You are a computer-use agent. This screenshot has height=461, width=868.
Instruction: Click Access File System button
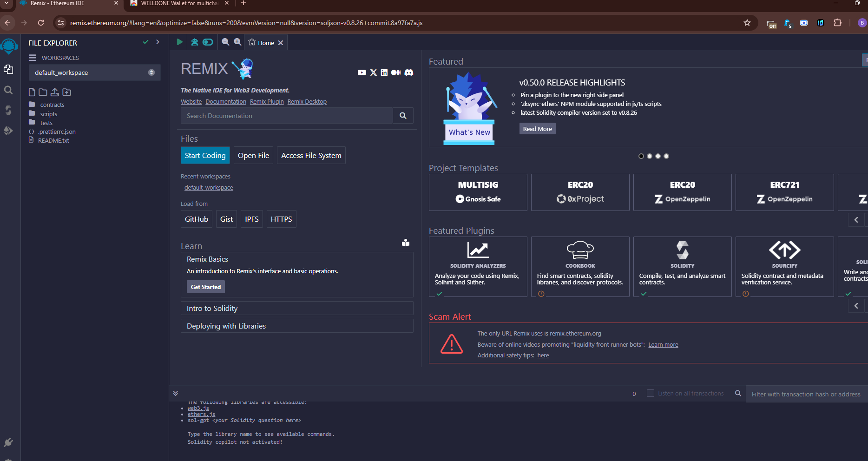pos(311,156)
